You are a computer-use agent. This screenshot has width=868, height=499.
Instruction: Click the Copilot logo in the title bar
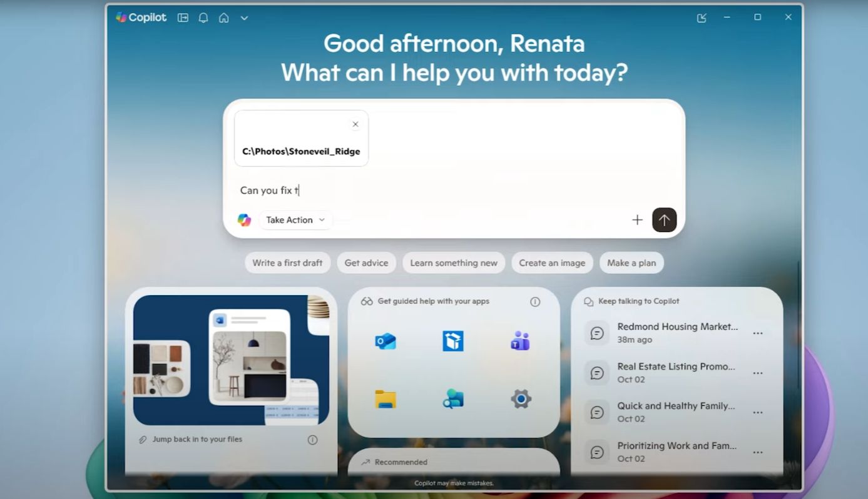(x=141, y=18)
